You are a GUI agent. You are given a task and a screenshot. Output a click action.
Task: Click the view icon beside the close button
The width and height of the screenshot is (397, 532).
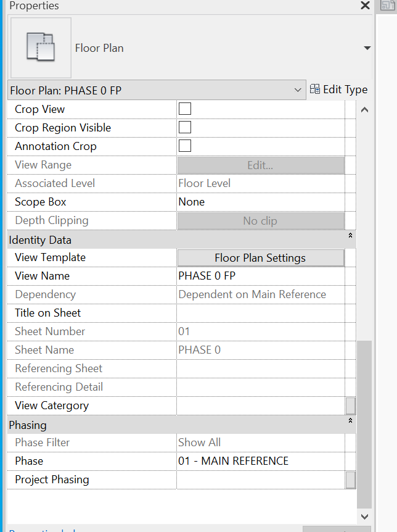click(387, 6)
